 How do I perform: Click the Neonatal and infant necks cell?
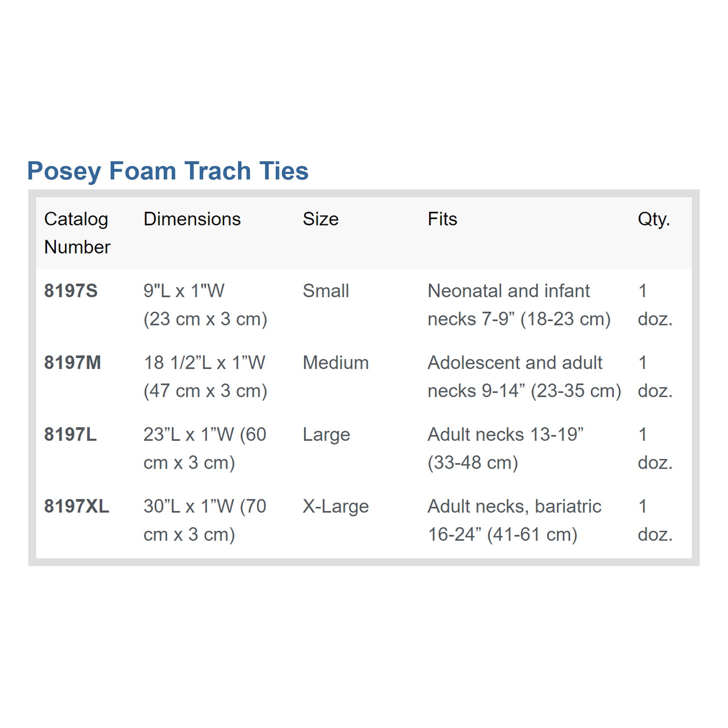(x=519, y=305)
